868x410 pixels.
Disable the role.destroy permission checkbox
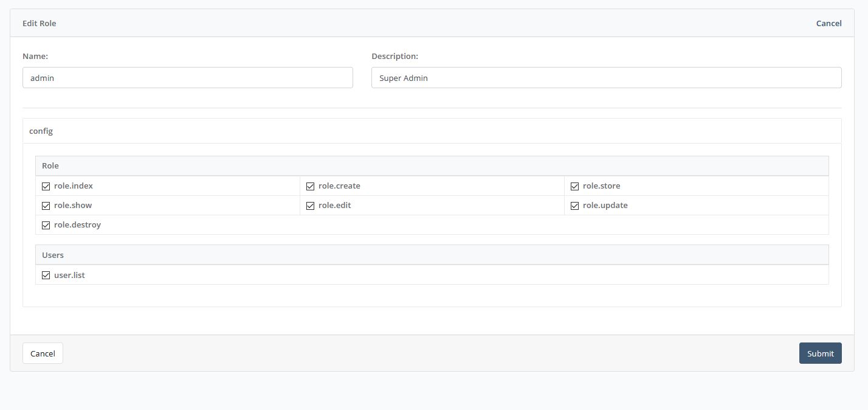(46, 225)
